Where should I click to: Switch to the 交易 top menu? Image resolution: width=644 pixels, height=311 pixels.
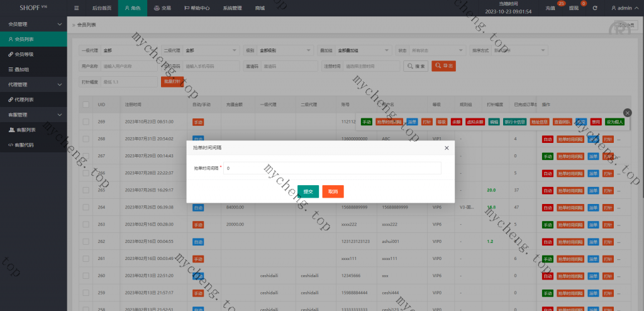(162, 9)
